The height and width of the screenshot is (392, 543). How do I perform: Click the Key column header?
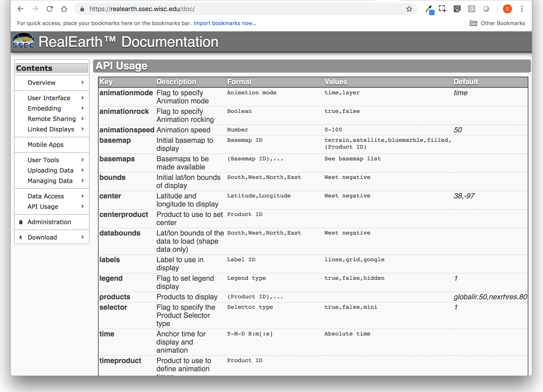point(106,82)
